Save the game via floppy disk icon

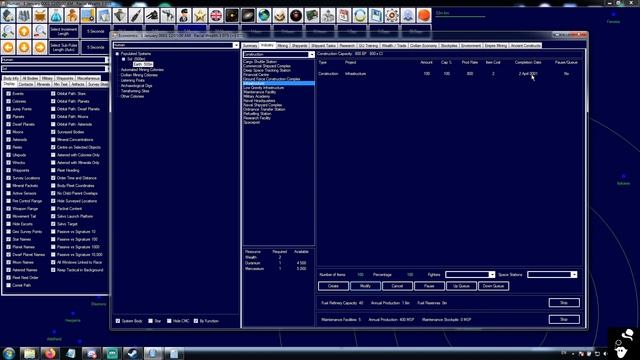click(376, 16)
